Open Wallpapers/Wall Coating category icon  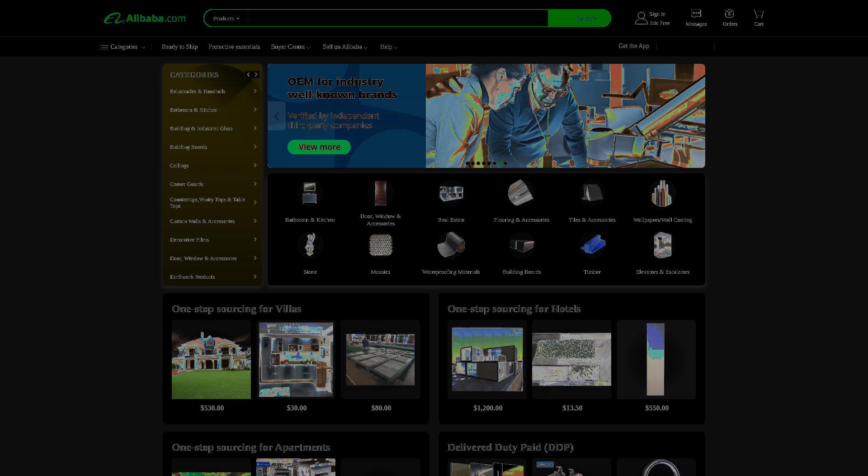662,193
